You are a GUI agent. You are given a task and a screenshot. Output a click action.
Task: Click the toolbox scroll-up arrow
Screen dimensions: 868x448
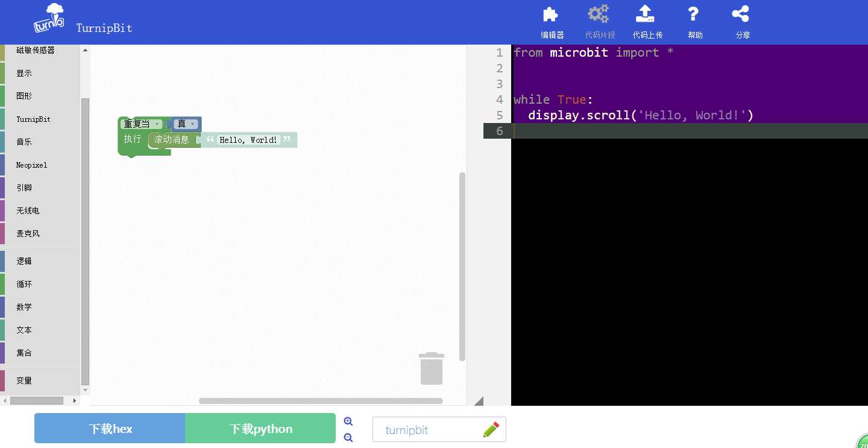tap(85, 50)
